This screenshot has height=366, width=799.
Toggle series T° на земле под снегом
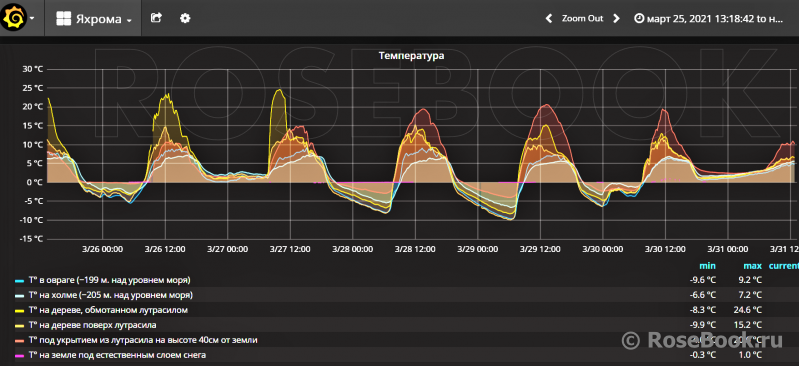click(117, 354)
